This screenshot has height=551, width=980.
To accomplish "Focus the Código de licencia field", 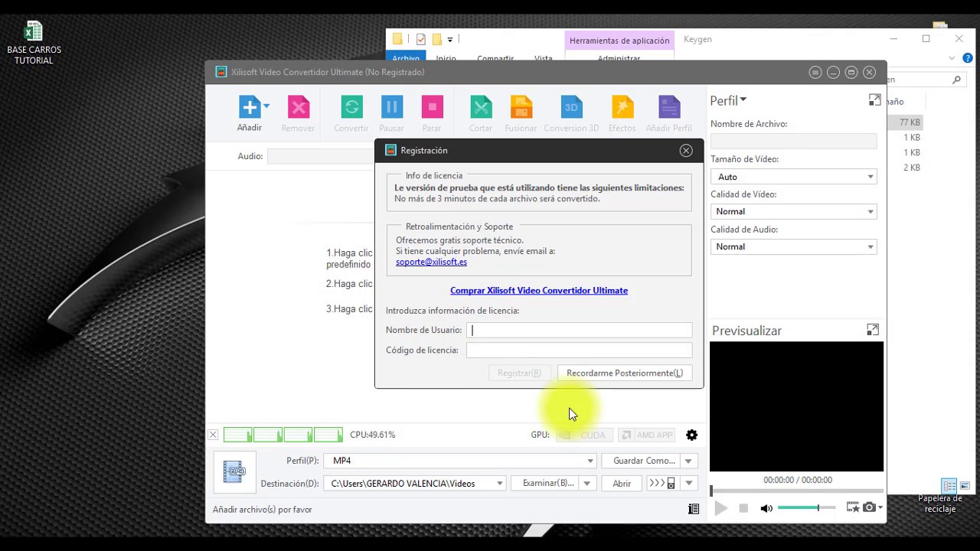I will [579, 350].
